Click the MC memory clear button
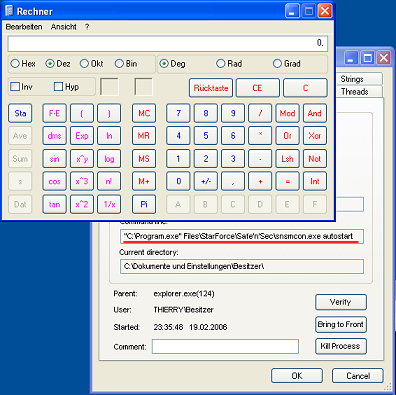 144,113
